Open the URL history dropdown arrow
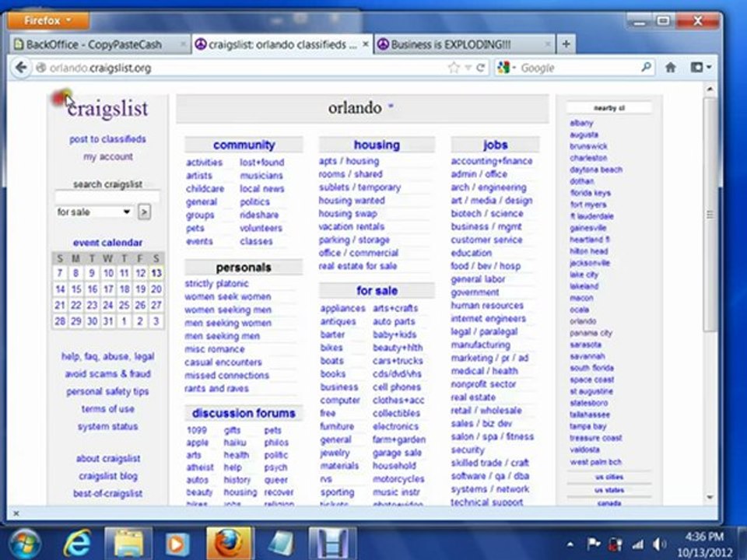This screenshot has width=747, height=560. [468, 68]
